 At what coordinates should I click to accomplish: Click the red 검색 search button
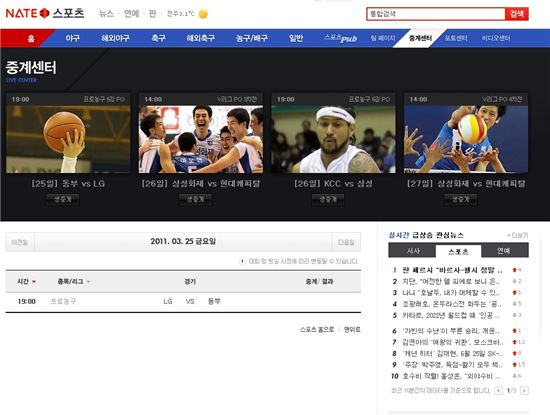[517, 14]
